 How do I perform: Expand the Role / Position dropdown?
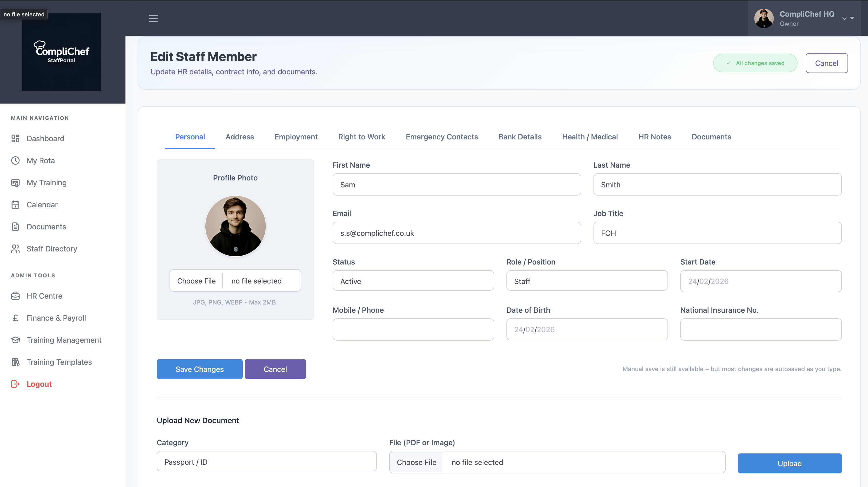click(x=587, y=281)
